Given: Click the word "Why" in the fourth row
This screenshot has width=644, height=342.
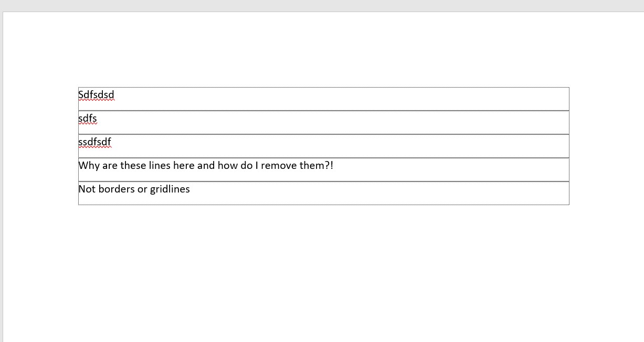Looking at the screenshot, I should 88,166.
